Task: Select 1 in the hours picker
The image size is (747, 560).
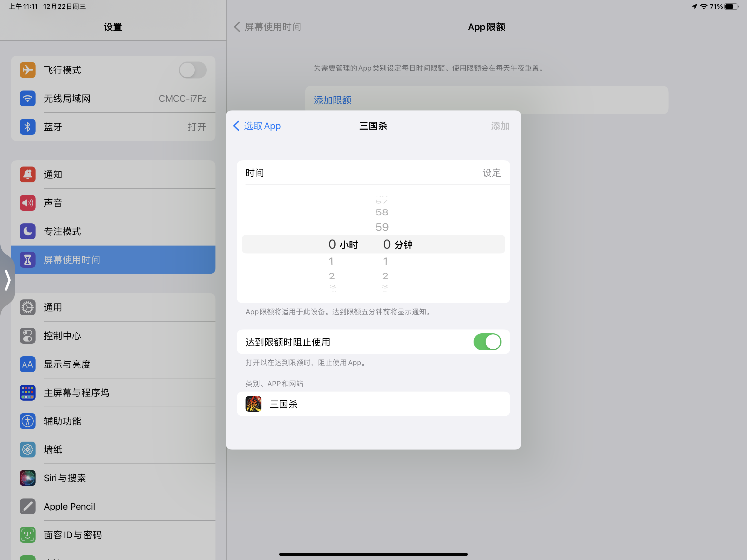Action: coord(331,261)
